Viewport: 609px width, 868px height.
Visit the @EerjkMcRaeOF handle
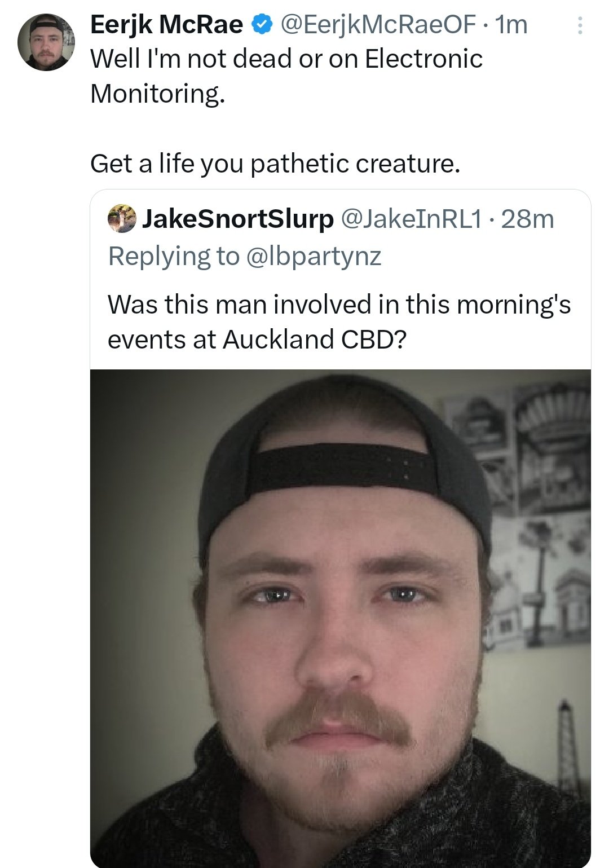click(380, 24)
